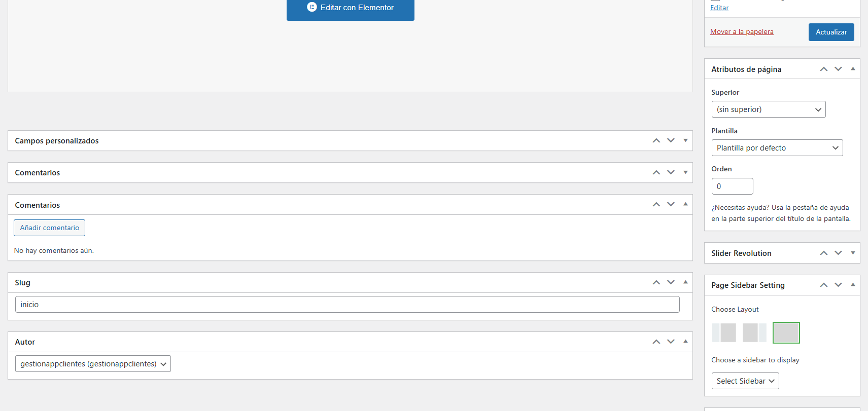Expand the Slider Revolution panel
868x411 pixels.
pos(853,253)
